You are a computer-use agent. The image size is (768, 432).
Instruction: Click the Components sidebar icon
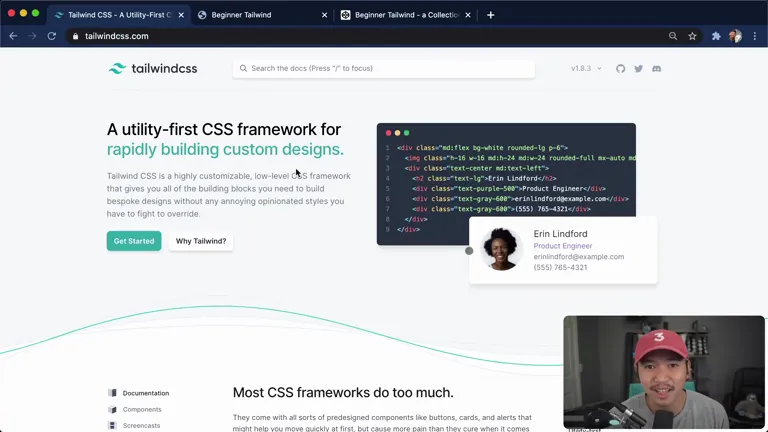113,409
